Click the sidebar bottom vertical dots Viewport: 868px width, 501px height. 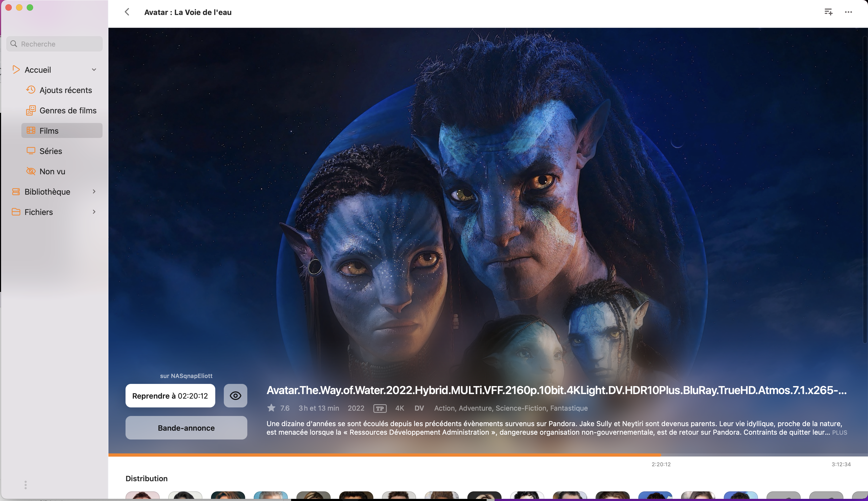click(25, 485)
